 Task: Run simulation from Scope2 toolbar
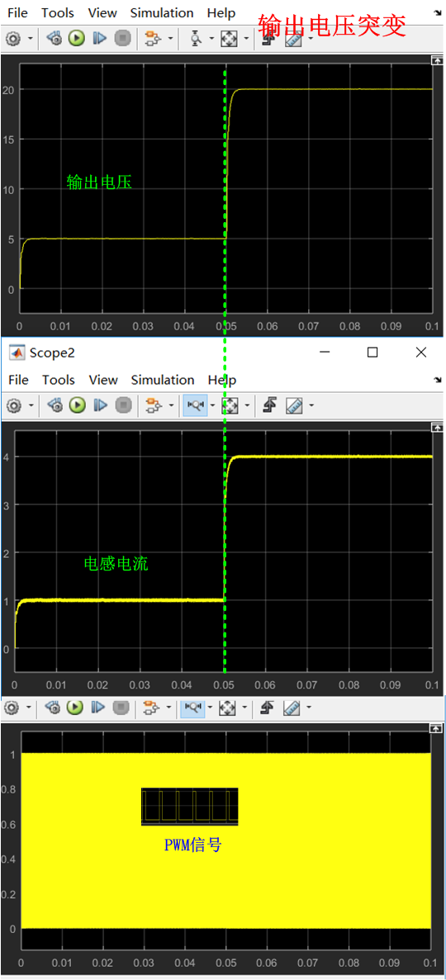pyautogui.click(x=77, y=405)
